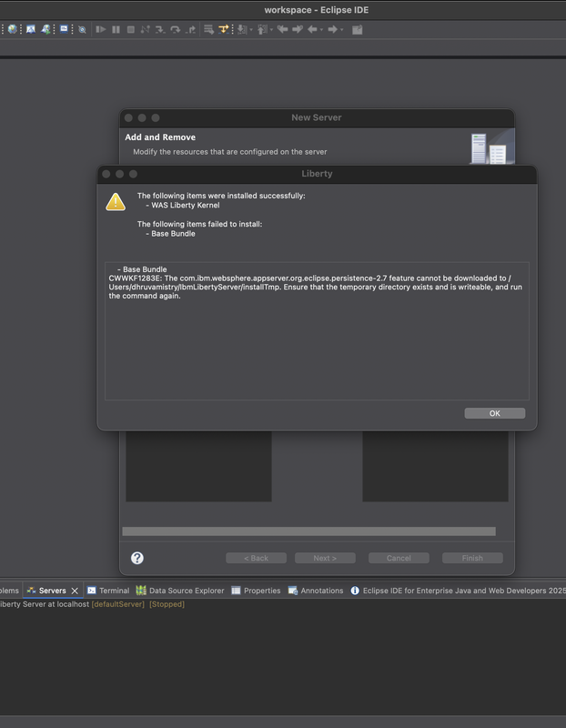
Task: Click the Previous Annotation toolbar icon
Action: point(262,30)
